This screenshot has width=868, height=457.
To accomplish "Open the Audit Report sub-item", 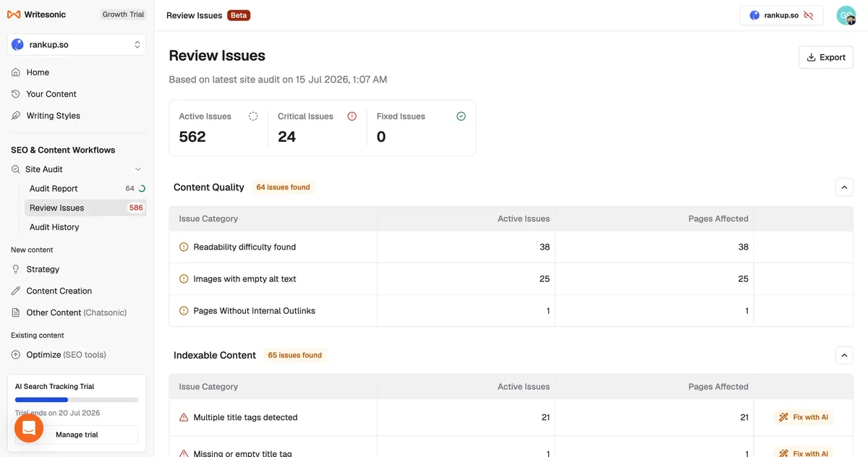I will pos(54,189).
